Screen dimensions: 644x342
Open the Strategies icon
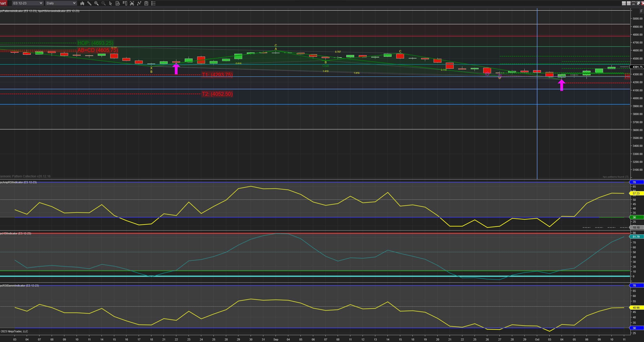coord(139,3)
